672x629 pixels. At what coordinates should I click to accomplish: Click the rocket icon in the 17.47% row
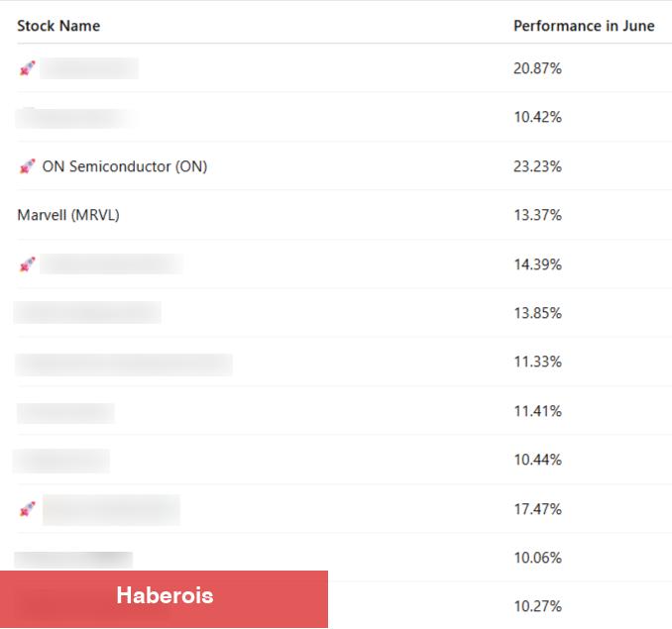tap(27, 509)
